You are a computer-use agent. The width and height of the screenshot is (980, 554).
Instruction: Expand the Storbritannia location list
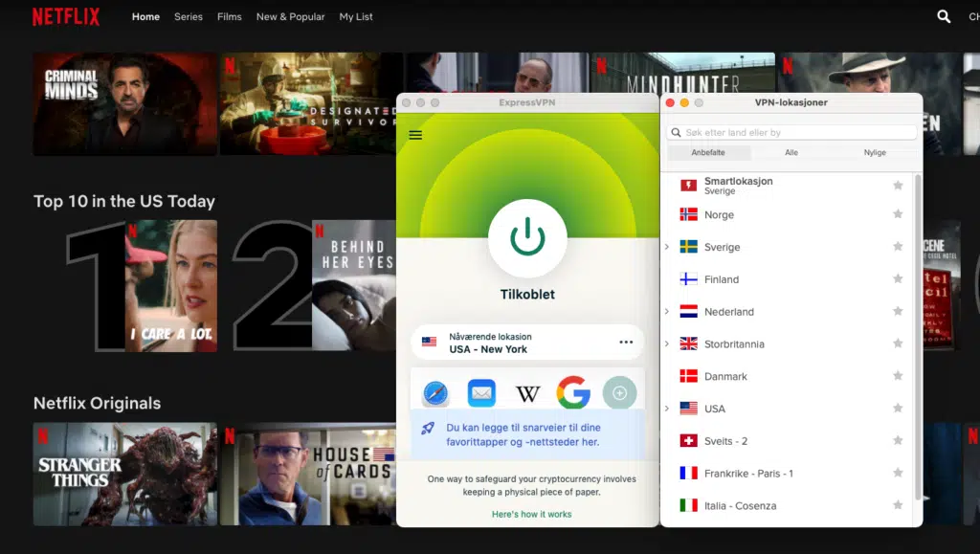point(667,343)
